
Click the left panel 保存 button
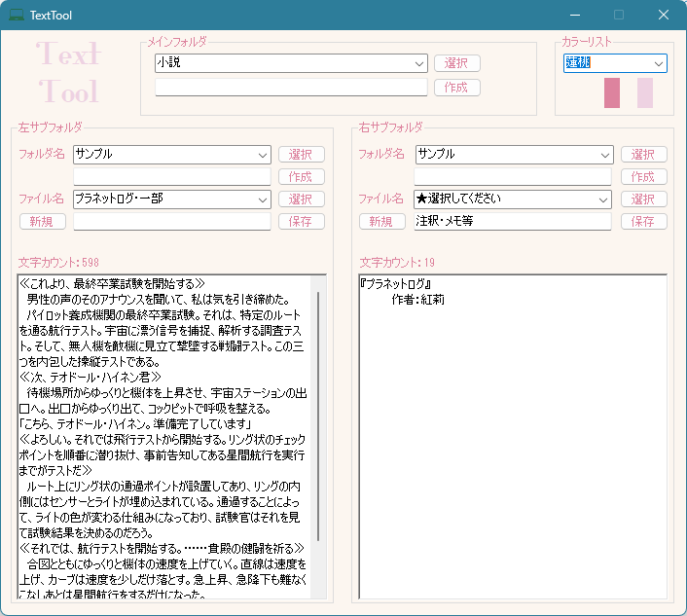[301, 222]
